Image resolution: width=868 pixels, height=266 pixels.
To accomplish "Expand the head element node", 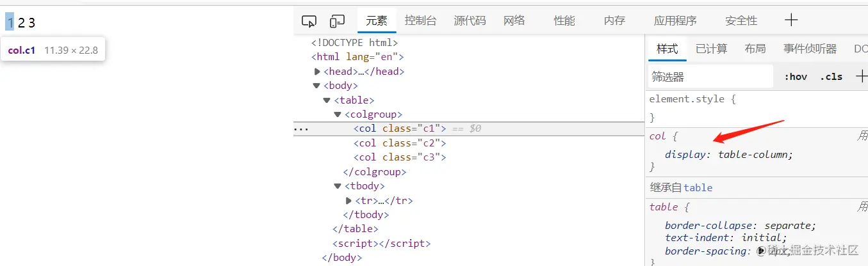I will click(x=318, y=72).
